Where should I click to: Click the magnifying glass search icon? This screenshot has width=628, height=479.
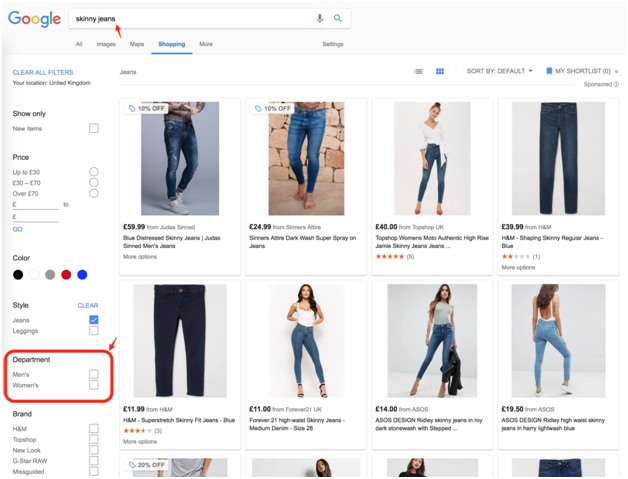338,18
